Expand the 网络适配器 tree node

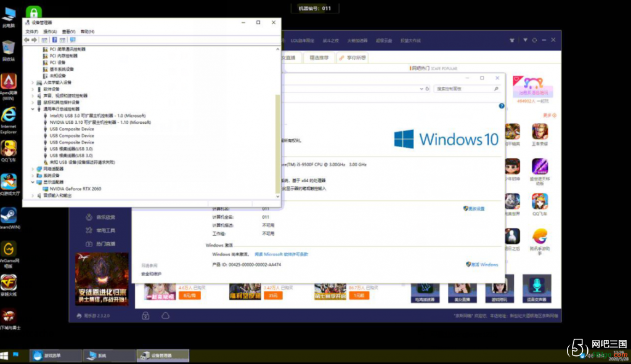33,169
